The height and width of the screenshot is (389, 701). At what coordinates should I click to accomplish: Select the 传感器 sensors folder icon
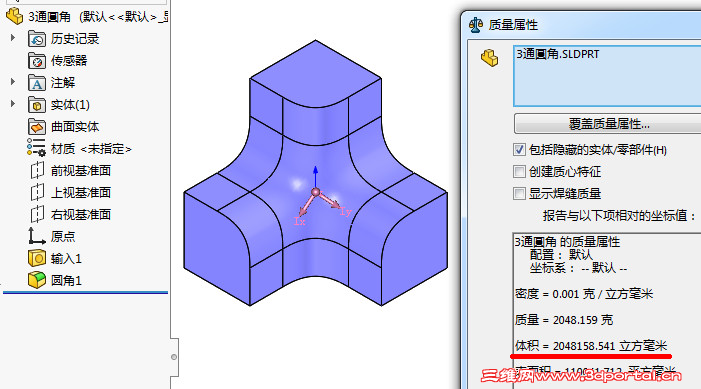coord(37,61)
